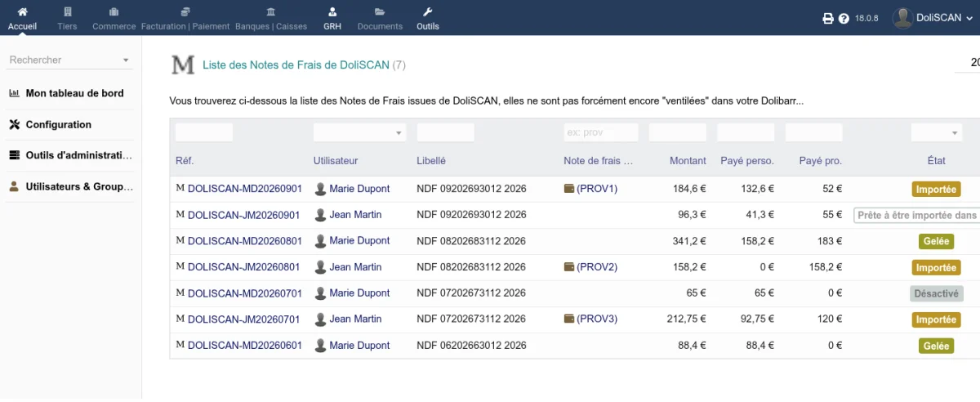
Task: Open the Accueil home menu
Action: [22, 18]
